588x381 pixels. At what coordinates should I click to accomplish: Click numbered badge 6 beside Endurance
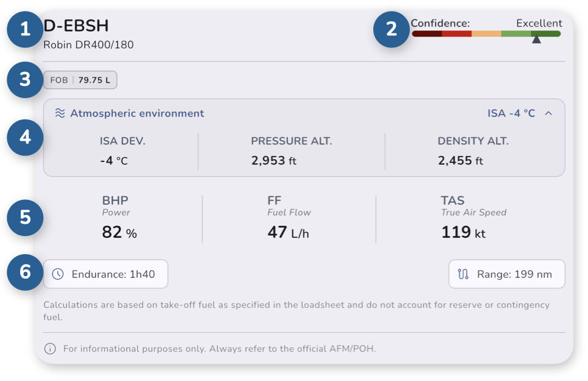[x=25, y=272]
